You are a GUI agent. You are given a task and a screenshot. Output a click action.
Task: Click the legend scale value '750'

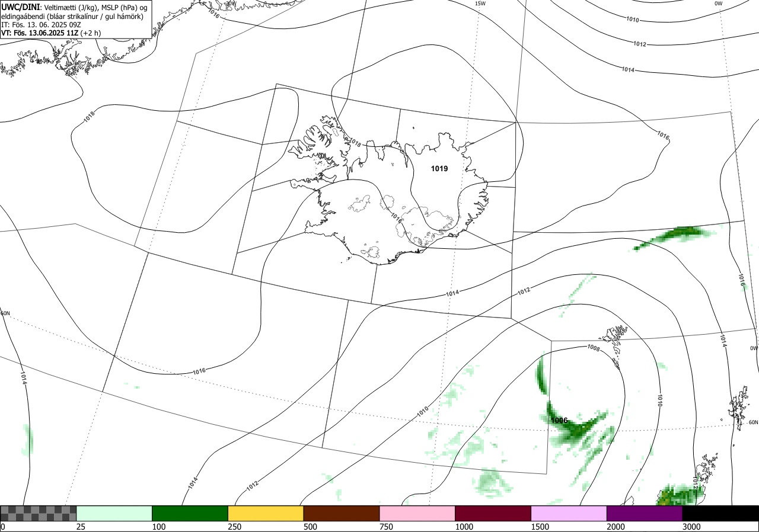click(x=386, y=527)
